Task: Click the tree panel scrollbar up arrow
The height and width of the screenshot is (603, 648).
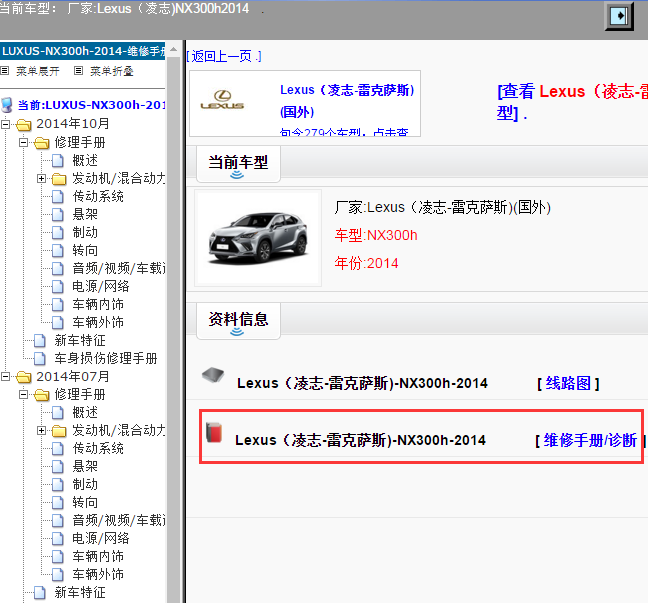Action: tap(174, 50)
